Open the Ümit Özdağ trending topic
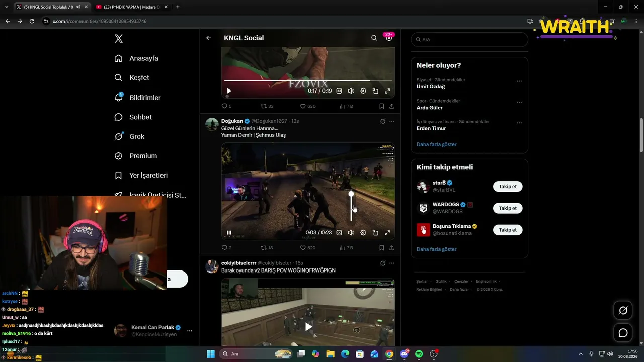Screen dimensions: 644x362 click(x=431, y=87)
